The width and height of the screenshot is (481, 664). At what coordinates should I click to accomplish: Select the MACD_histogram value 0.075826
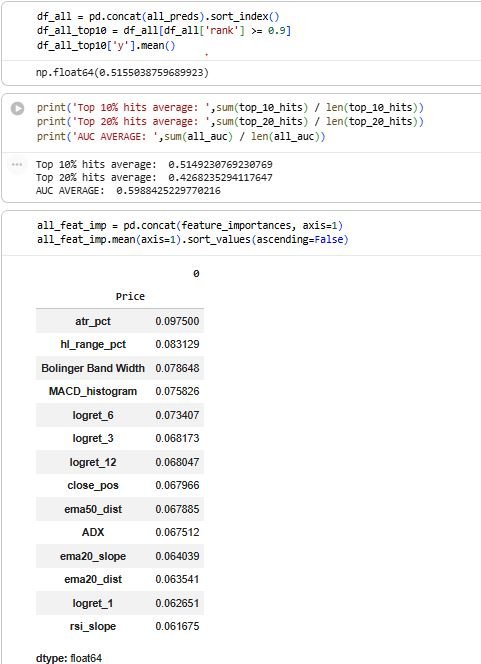(x=177, y=391)
